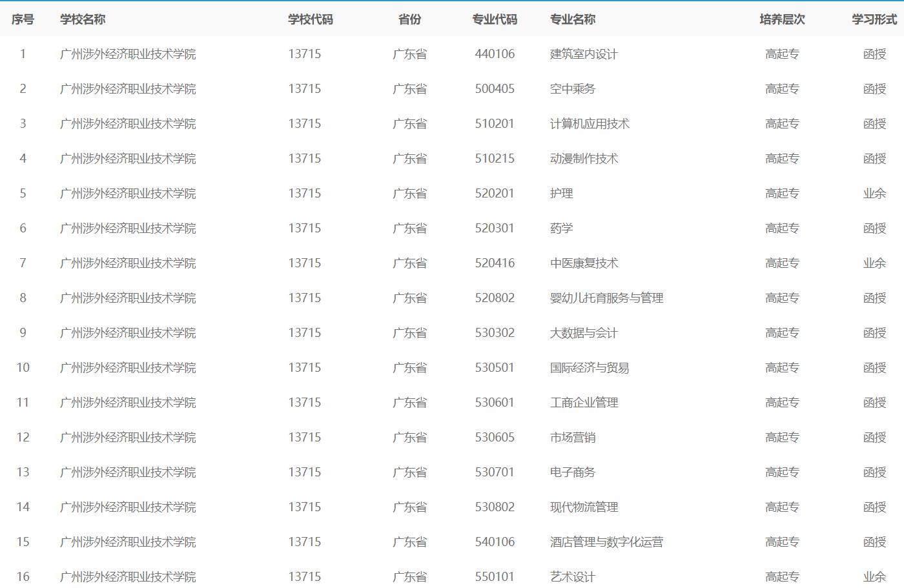
Task: Click major code 440106
Action: pos(495,54)
